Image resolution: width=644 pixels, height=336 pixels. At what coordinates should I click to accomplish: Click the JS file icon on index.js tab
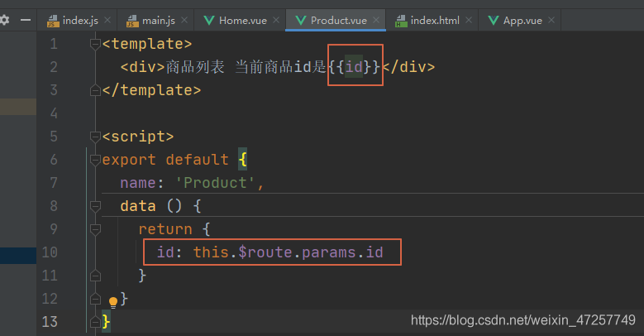coord(53,21)
